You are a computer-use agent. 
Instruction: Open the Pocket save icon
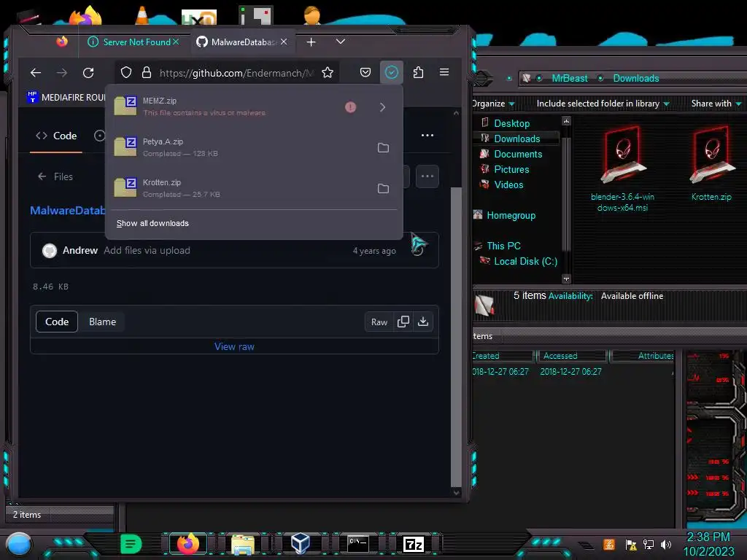click(365, 72)
